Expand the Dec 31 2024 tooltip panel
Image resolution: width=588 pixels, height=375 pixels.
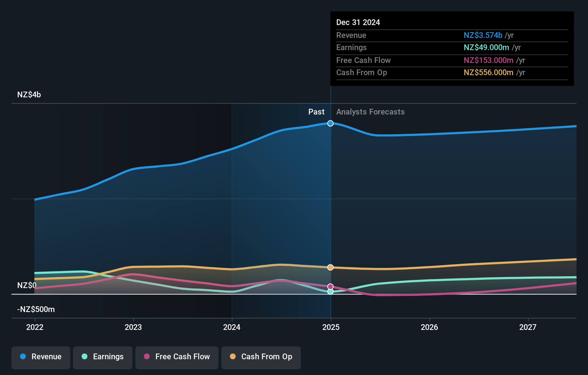[452, 49]
